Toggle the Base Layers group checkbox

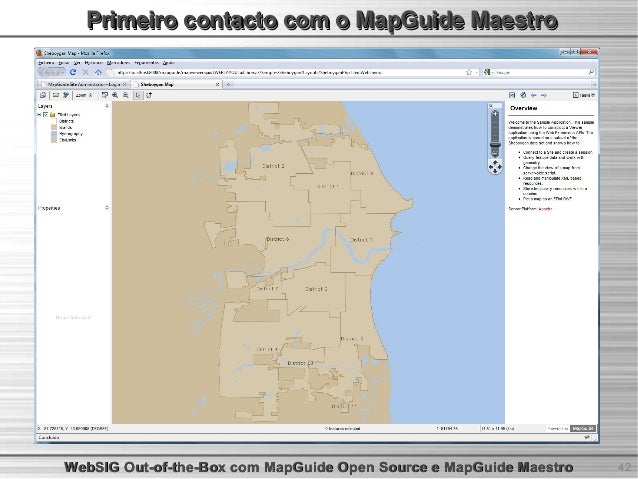tap(46, 115)
